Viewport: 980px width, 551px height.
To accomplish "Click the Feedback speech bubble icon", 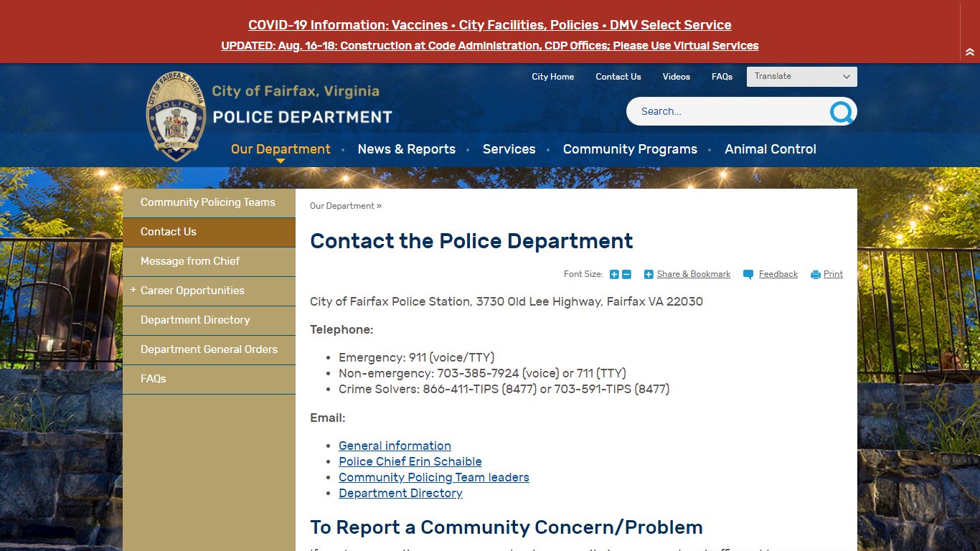I will pos(748,275).
